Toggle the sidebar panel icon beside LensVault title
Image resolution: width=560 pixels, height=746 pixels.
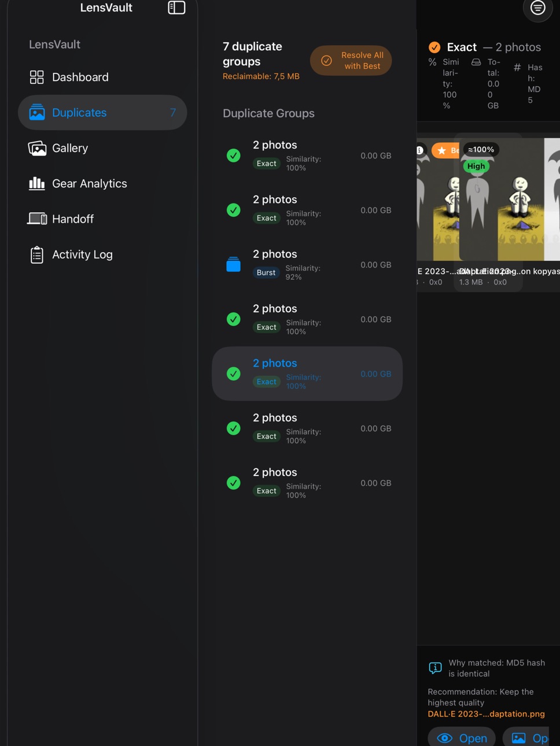click(176, 8)
